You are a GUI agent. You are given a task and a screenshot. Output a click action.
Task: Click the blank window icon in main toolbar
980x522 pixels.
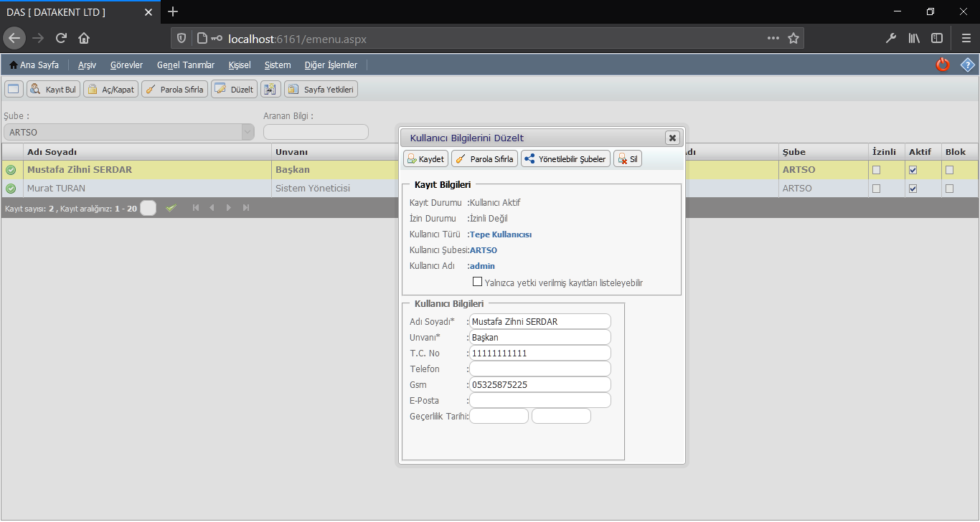click(x=14, y=89)
